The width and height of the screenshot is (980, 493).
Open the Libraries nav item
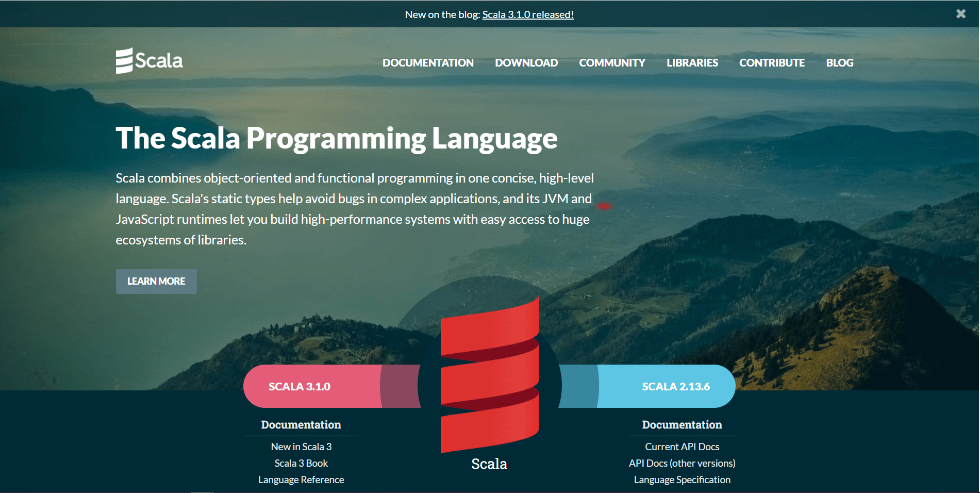pos(692,63)
